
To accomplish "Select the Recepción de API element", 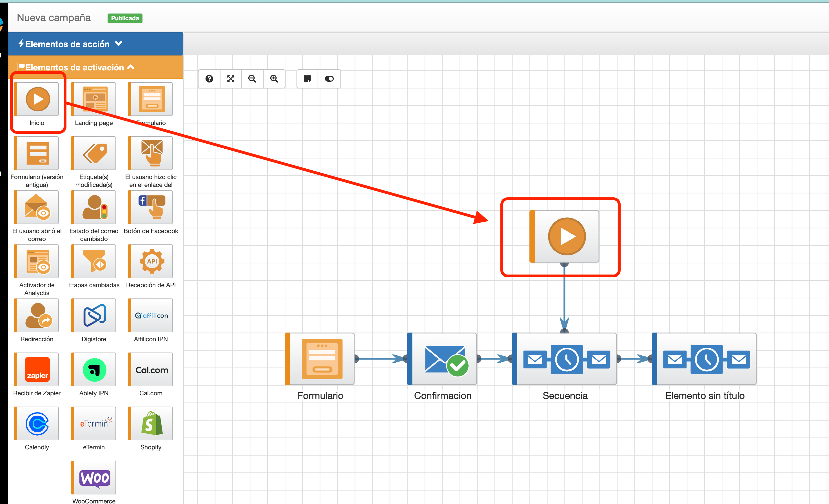I will point(152,261).
